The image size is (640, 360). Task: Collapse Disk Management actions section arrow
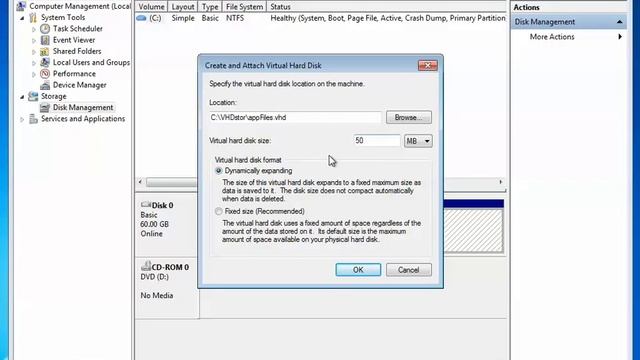[x=620, y=22]
